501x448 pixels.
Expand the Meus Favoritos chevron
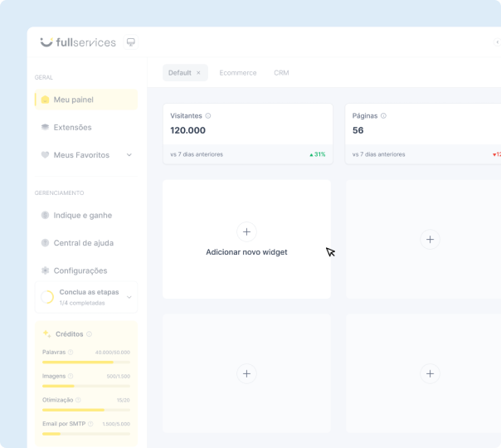[129, 155]
